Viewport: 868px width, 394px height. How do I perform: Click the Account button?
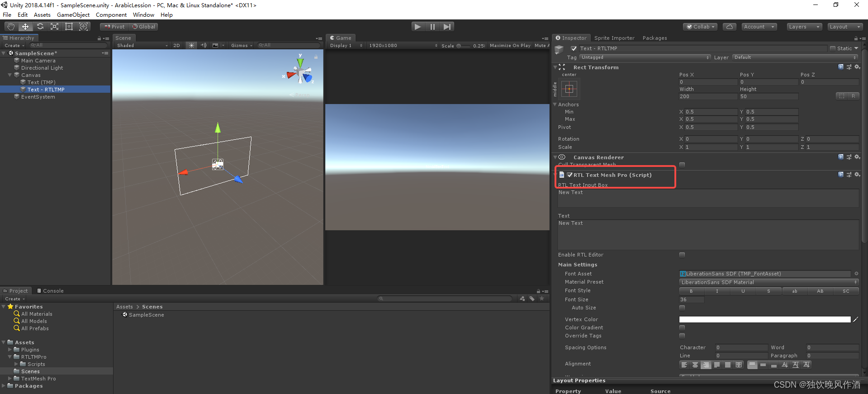759,27
